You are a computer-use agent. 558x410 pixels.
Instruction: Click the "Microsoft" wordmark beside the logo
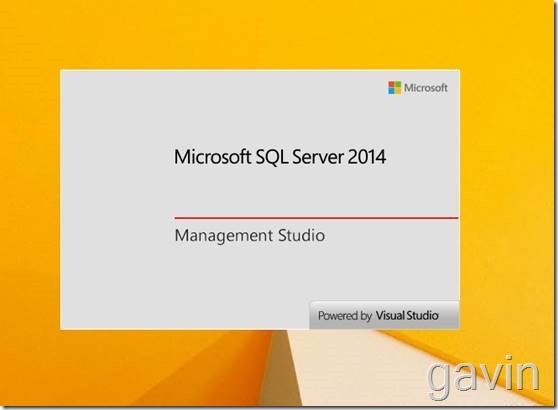426,88
